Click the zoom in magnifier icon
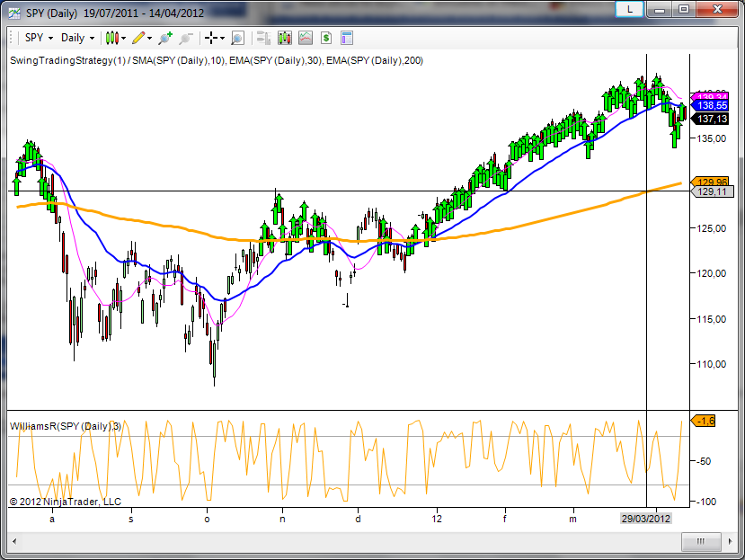The width and height of the screenshot is (745, 560). coord(165,38)
